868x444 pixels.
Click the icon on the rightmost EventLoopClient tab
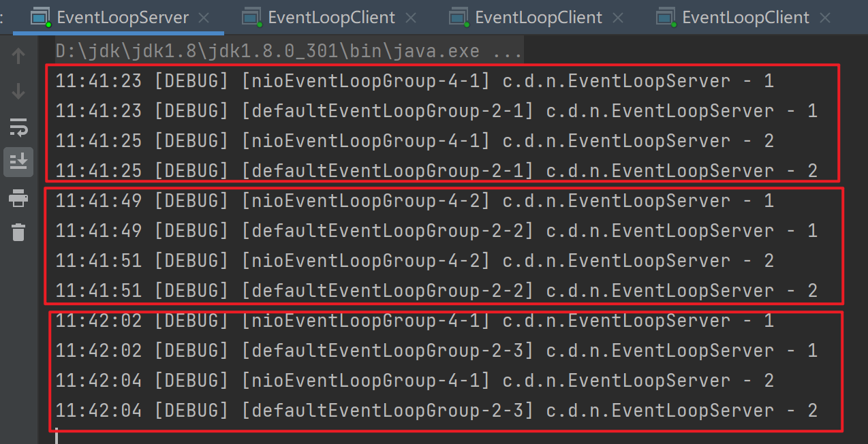click(x=666, y=17)
